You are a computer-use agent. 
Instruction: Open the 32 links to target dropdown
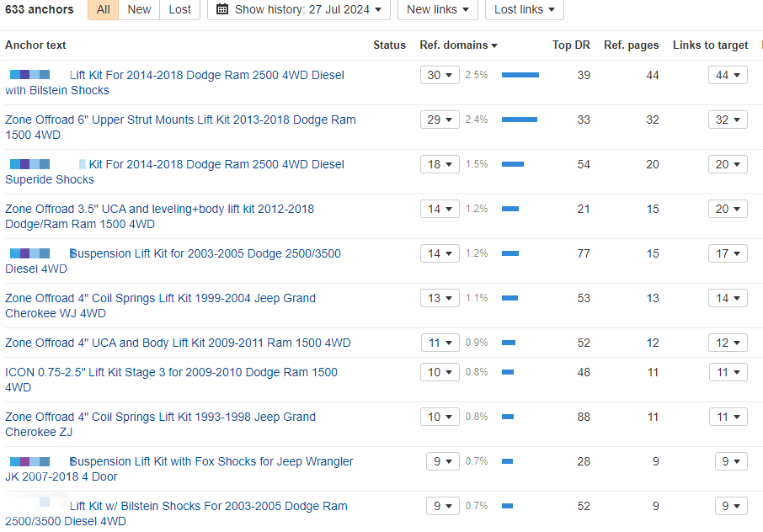728,120
